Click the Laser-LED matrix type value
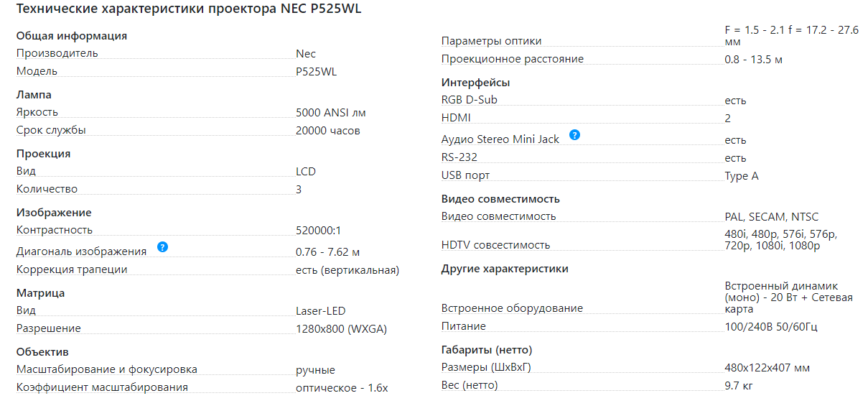 [x=320, y=311]
